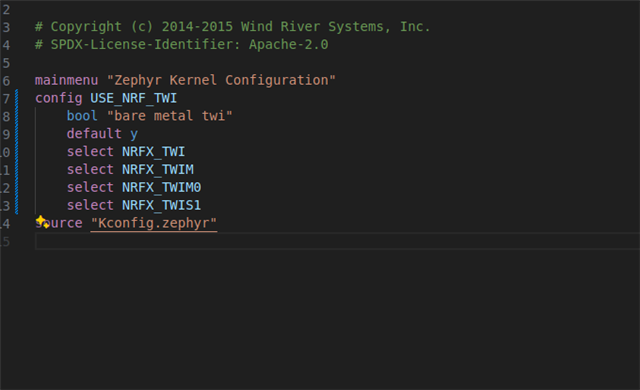This screenshot has width=640, height=390.
Task: Click the NRFX_TWIS1 symbol
Action: [162, 205]
